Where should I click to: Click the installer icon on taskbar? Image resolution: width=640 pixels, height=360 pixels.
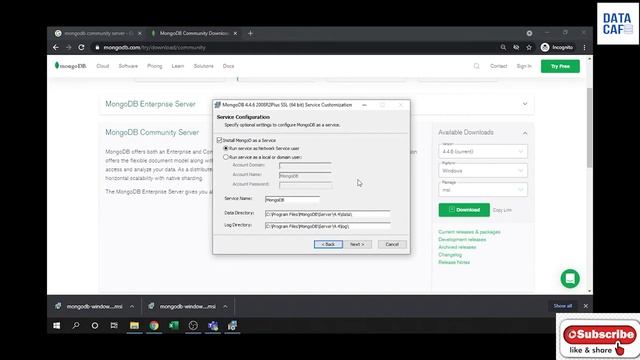tap(232, 325)
